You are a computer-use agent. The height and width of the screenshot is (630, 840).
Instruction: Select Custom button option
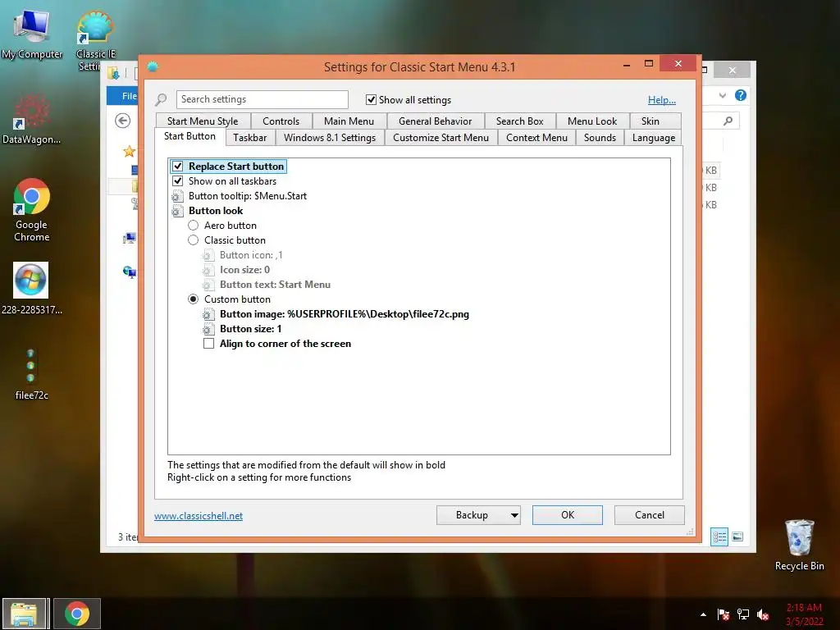[194, 299]
